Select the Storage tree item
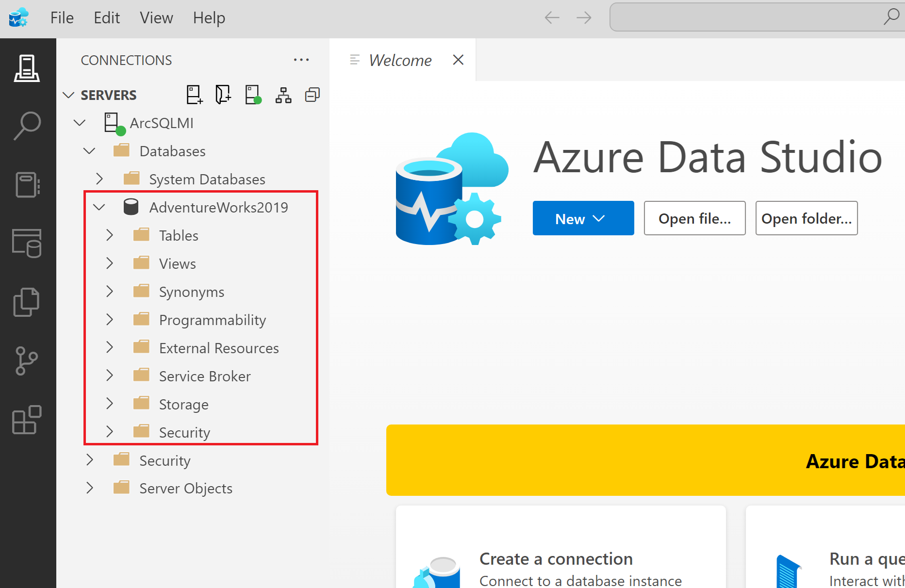The height and width of the screenshot is (588, 905). coord(183,405)
